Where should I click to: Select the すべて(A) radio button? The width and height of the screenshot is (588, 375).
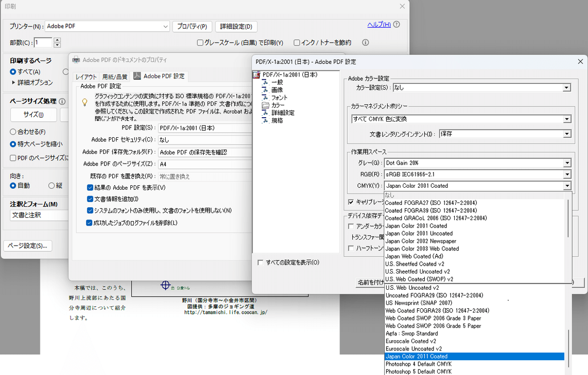pos(13,72)
